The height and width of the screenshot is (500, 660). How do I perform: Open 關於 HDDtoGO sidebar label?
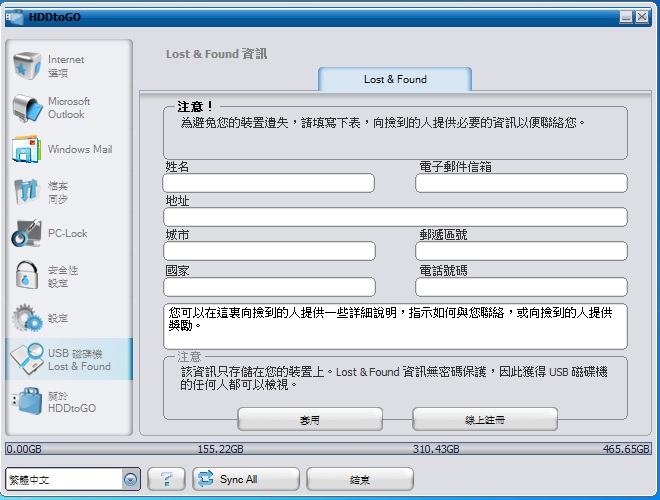pyautogui.click(x=72, y=402)
